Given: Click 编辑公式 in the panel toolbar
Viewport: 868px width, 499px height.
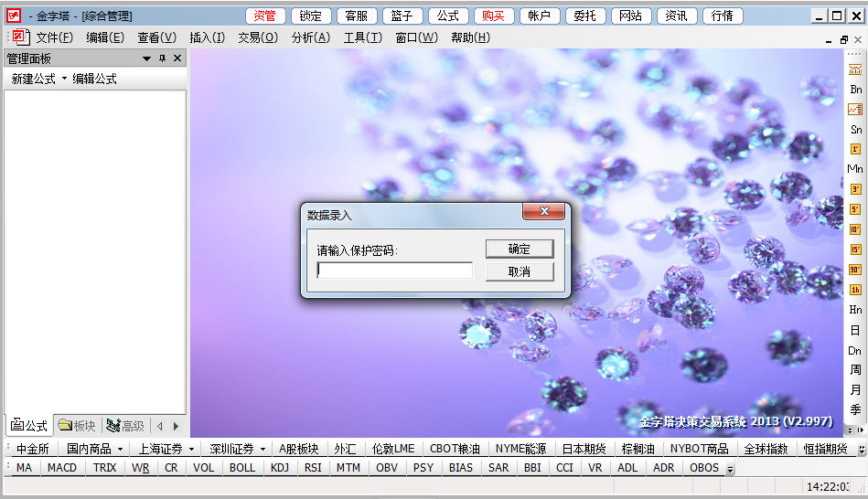Looking at the screenshot, I should (x=94, y=79).
